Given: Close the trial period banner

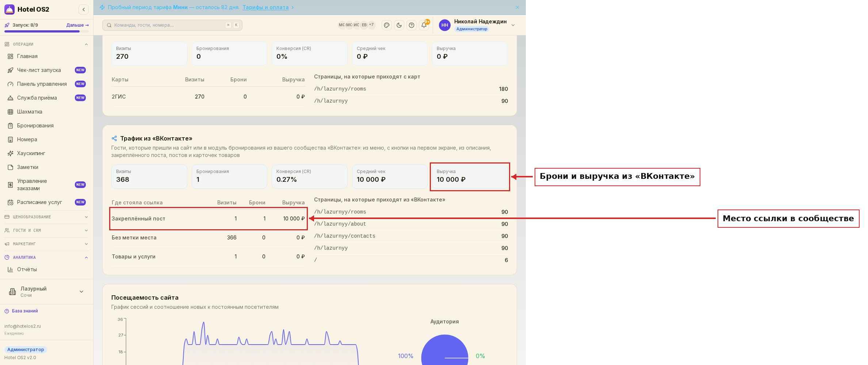Looking at the screenshot, I should click(x=517, y=7).
